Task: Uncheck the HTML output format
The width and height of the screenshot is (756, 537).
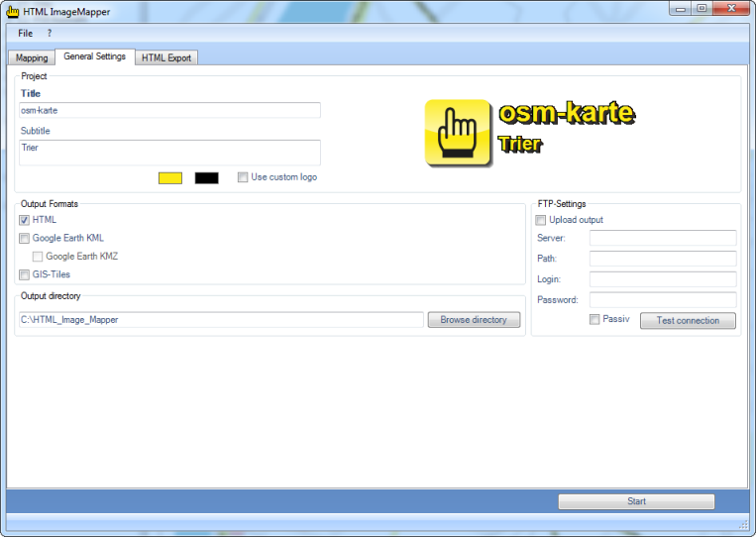Action: (25, 220)
